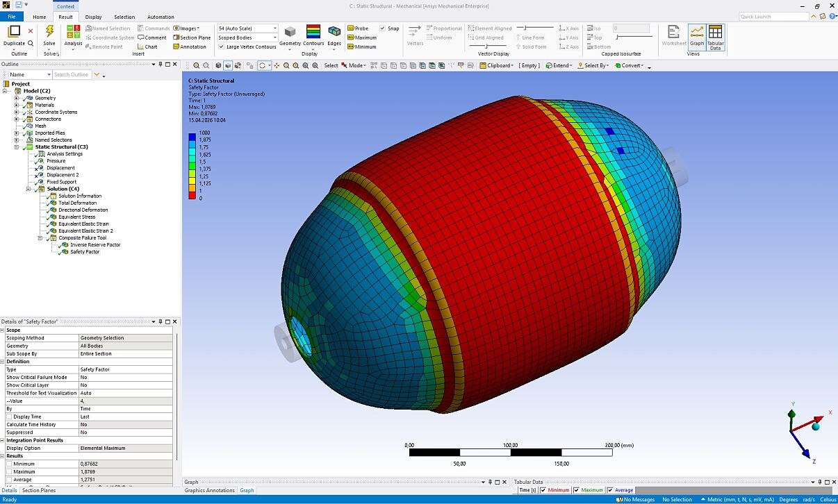Click the Maximum annotation button
Image resolution: width=838 pixels, height=504 pixels.
point(361,37)
